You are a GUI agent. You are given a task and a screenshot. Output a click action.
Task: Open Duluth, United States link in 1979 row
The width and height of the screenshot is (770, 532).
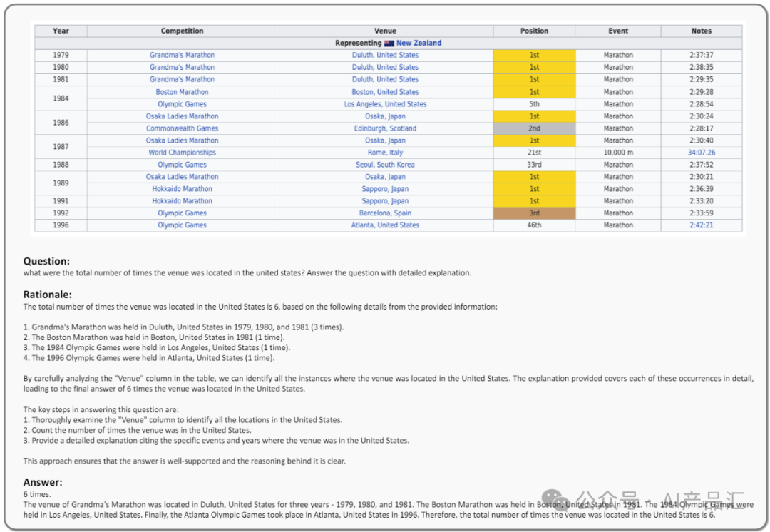[385, 55]
